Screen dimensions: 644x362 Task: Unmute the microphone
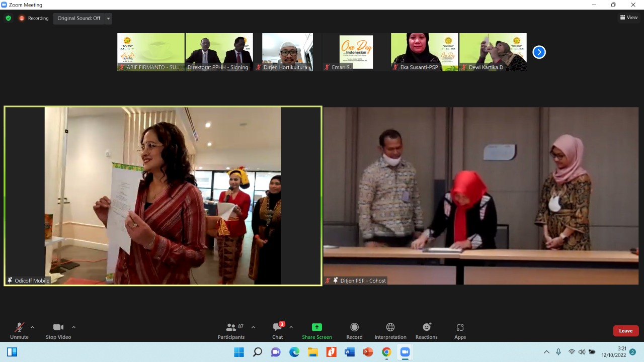click(19, 330)
